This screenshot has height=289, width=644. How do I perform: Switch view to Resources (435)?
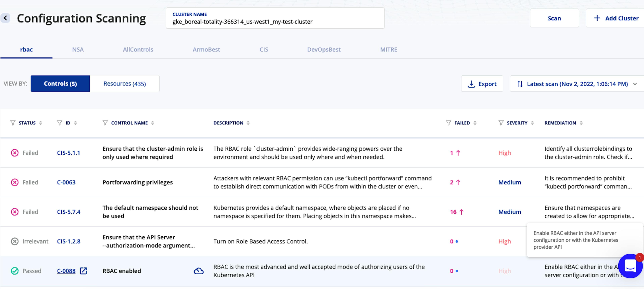124,84
